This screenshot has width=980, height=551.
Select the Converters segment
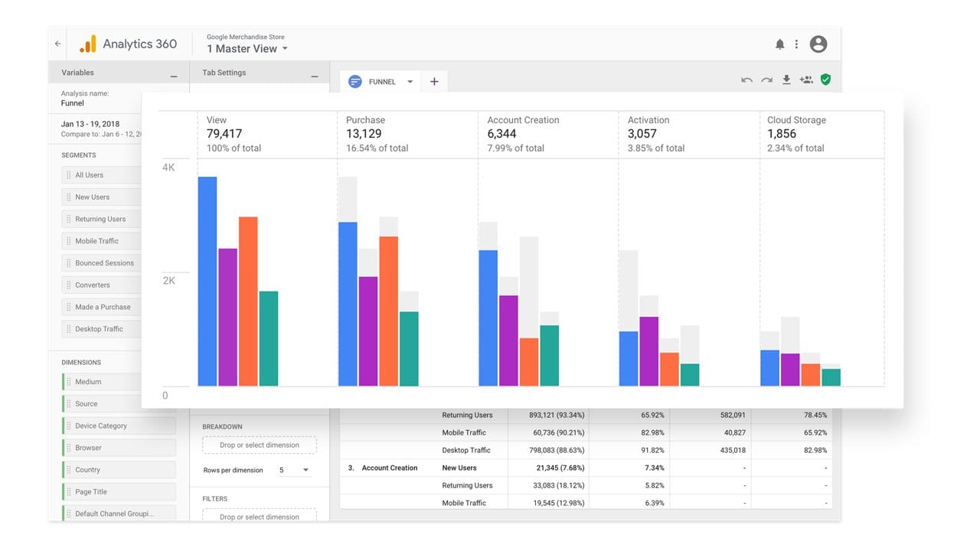pyautogui.click(x=103, y=285)
